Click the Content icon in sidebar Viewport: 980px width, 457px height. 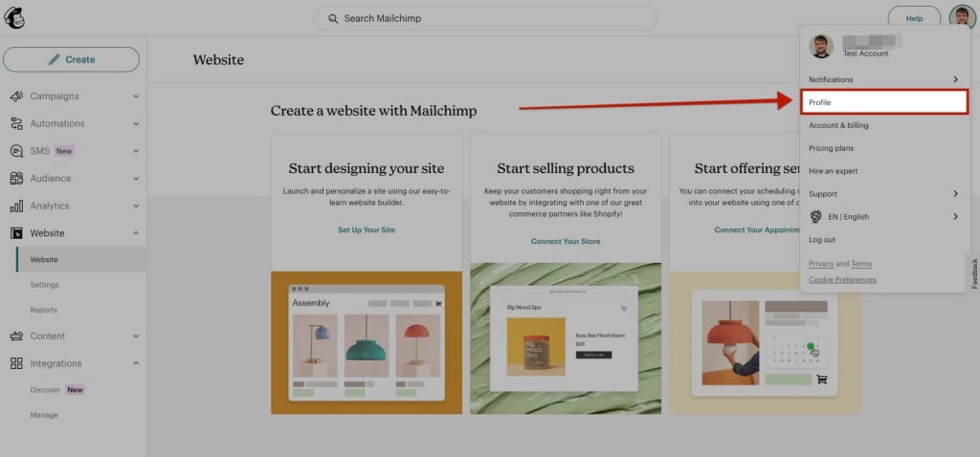17,336
